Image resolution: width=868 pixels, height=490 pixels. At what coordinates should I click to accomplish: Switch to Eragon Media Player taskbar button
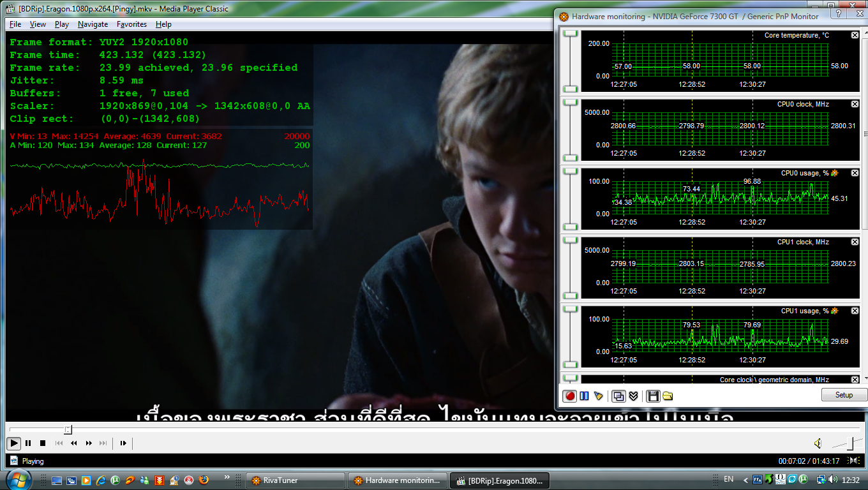500,480
